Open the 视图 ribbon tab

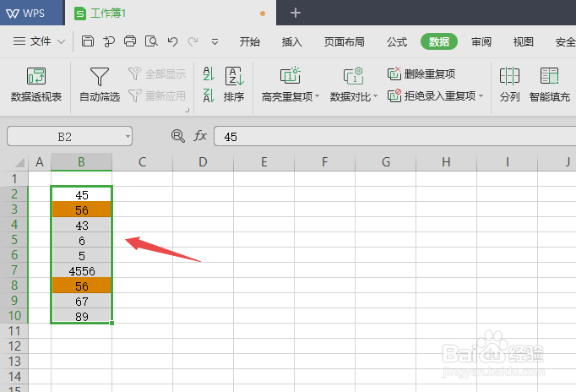coord(523,41)
